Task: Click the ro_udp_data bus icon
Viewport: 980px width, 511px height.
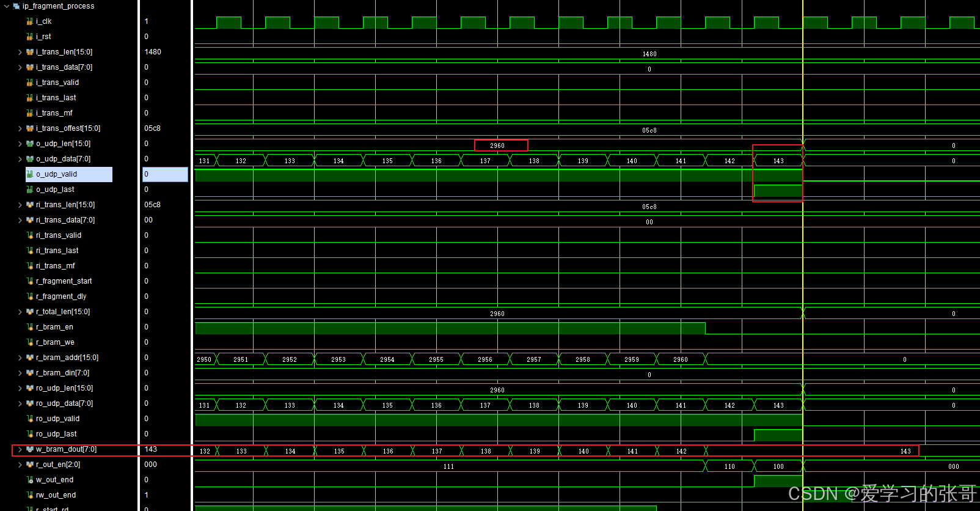Action: click(x=30, y=403)
